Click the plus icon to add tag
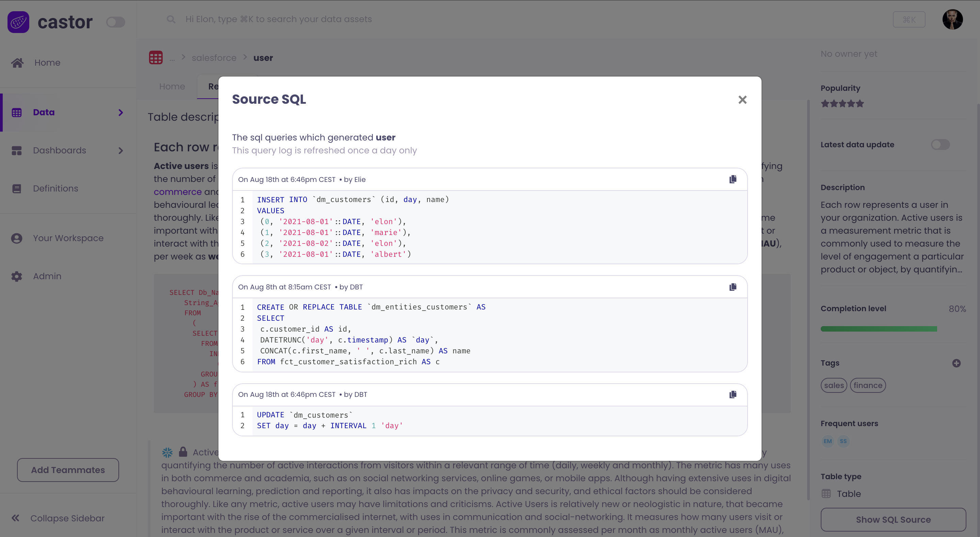Screen dimensions: 980x537 pyautogui.click(x=956, y=363)
